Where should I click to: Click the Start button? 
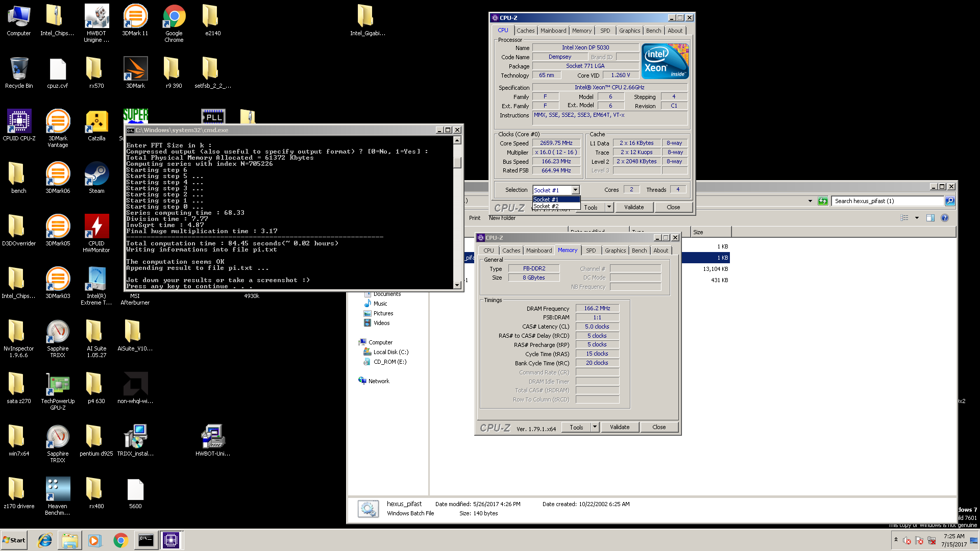tap(14, 540)
